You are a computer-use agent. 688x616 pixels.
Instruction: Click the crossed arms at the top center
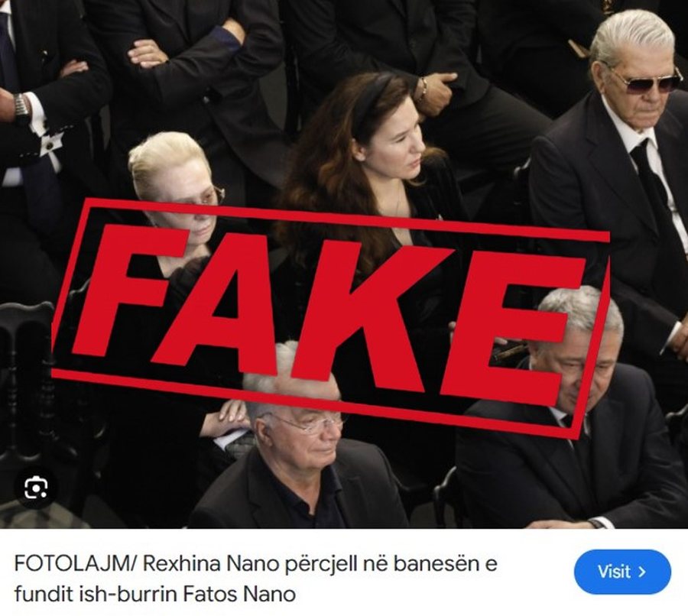pos(184,48)
